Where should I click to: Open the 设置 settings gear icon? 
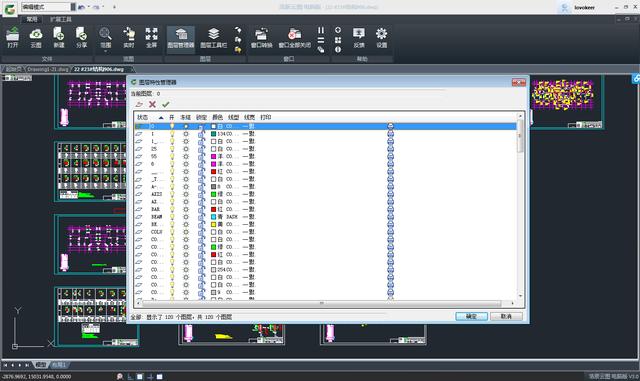point(382,37)
